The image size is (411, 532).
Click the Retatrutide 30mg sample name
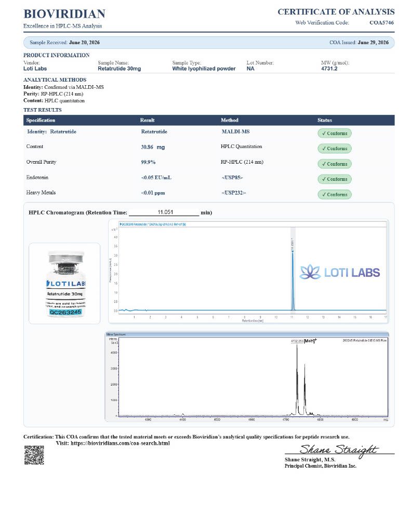pos(119,69)
